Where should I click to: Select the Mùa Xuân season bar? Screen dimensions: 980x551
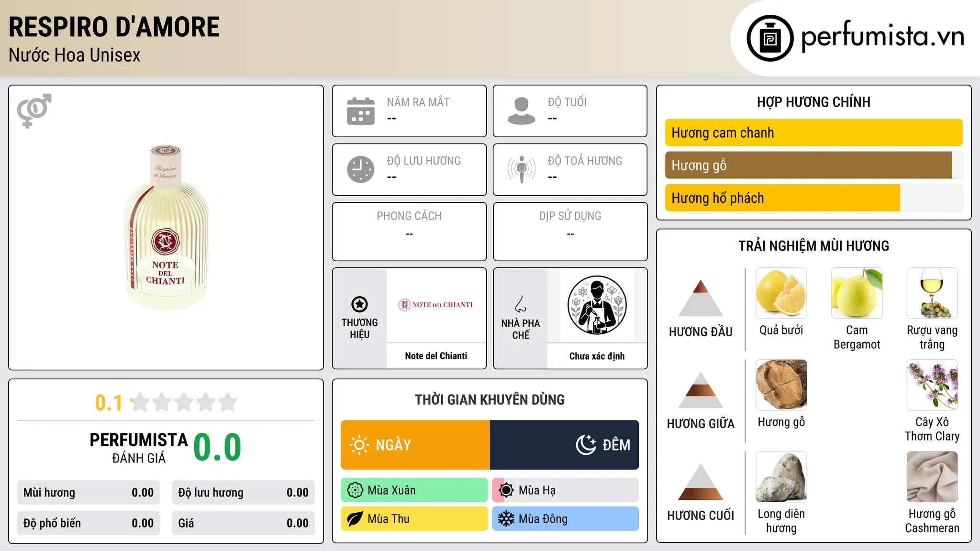[x=414, y=490]
